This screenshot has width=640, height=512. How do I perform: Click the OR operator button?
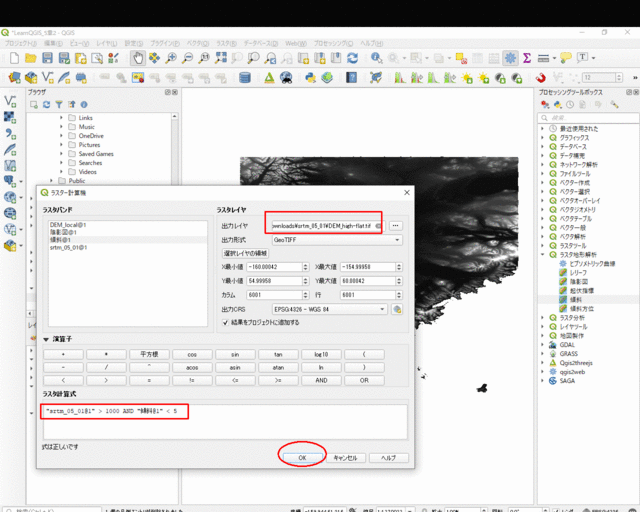[364, 380]
